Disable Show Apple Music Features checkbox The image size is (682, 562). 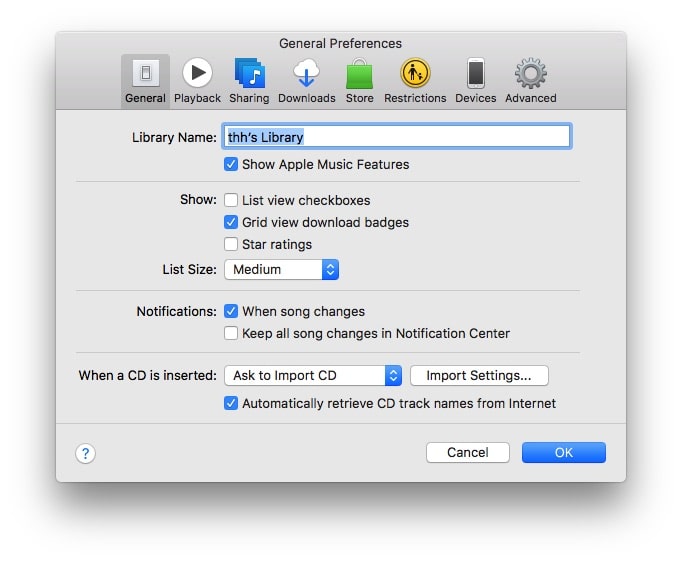[231, 164]
